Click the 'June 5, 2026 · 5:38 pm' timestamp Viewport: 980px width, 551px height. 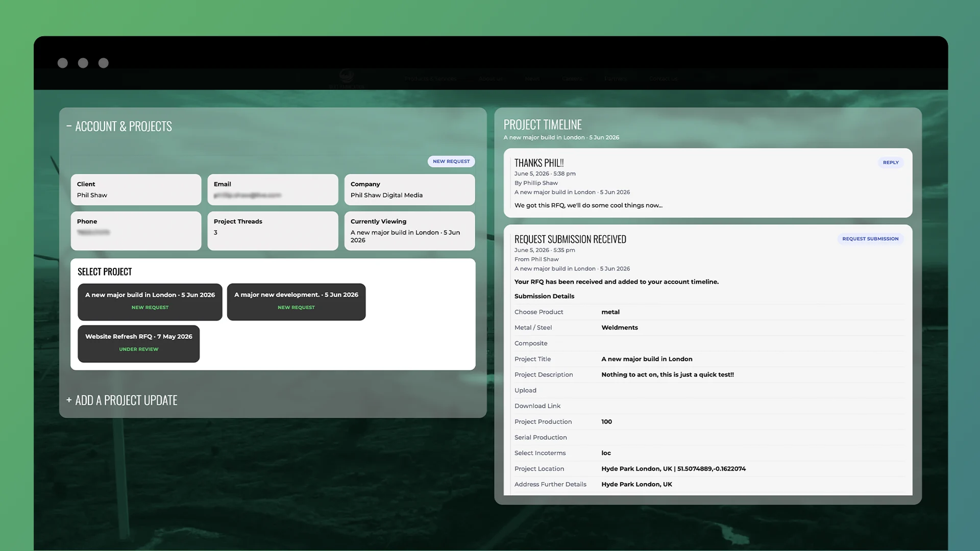tap(545, 174)
